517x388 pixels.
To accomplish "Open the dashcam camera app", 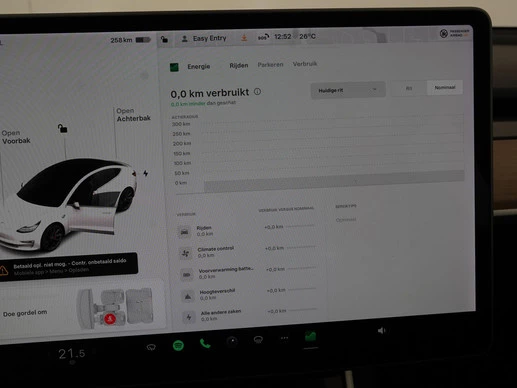I will click(232, 341).
